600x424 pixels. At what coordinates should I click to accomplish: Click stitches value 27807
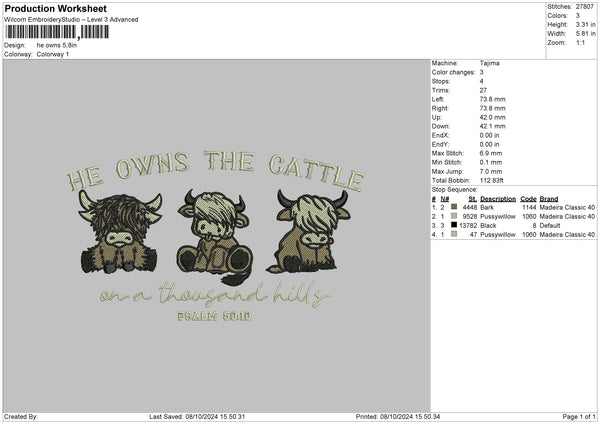[585, 7]
